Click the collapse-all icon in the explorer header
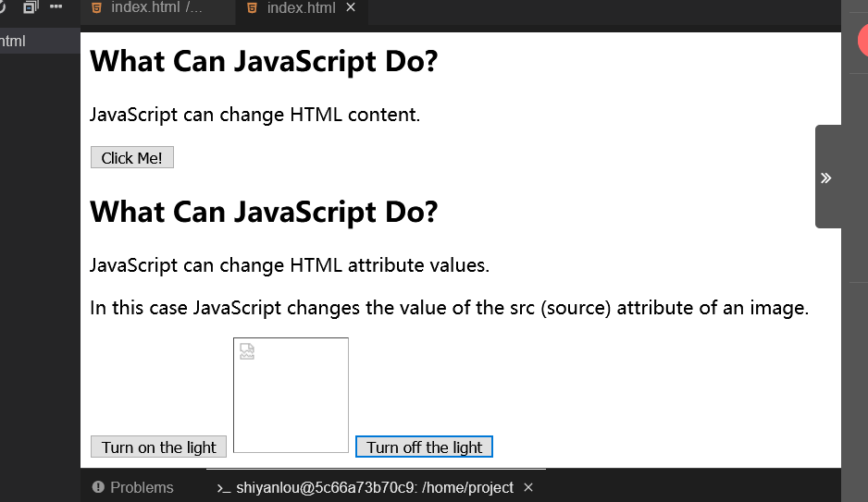868x502 pixels. 31,6
